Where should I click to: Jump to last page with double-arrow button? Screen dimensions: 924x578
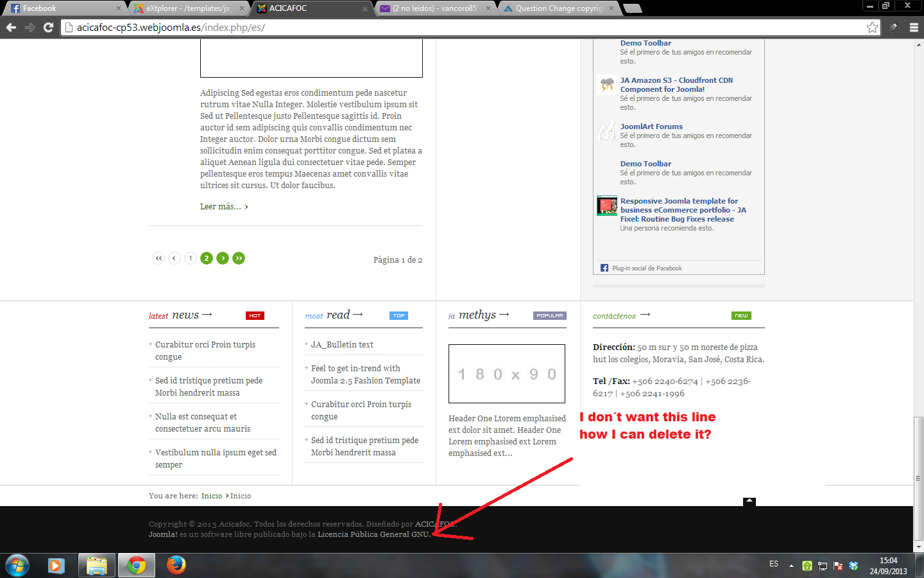tap(239, 258)
